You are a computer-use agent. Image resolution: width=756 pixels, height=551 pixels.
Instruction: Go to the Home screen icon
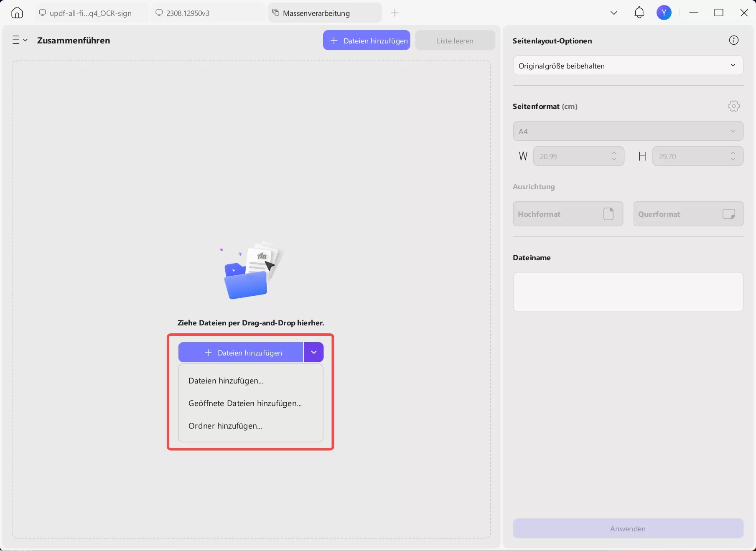tap(17, 13)
